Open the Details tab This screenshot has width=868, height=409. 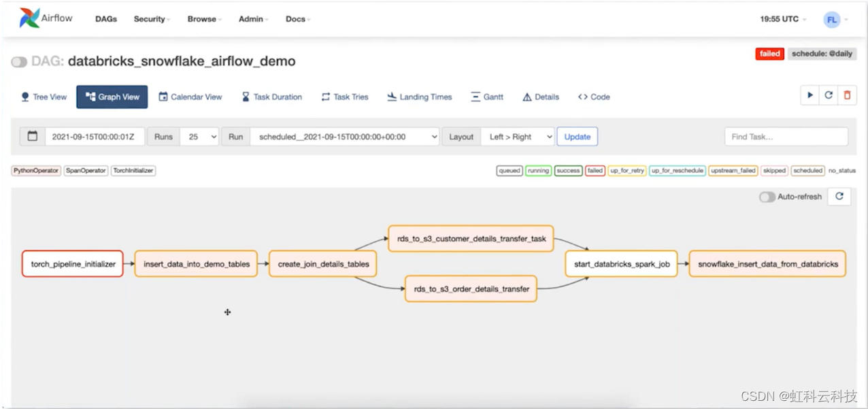pyautogui.click(x=541, y=97)
